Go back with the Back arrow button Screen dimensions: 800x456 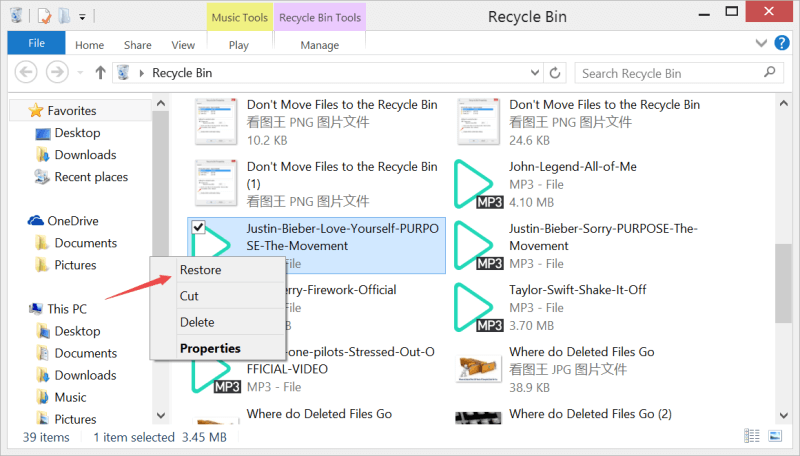click(x=26, y=72)
